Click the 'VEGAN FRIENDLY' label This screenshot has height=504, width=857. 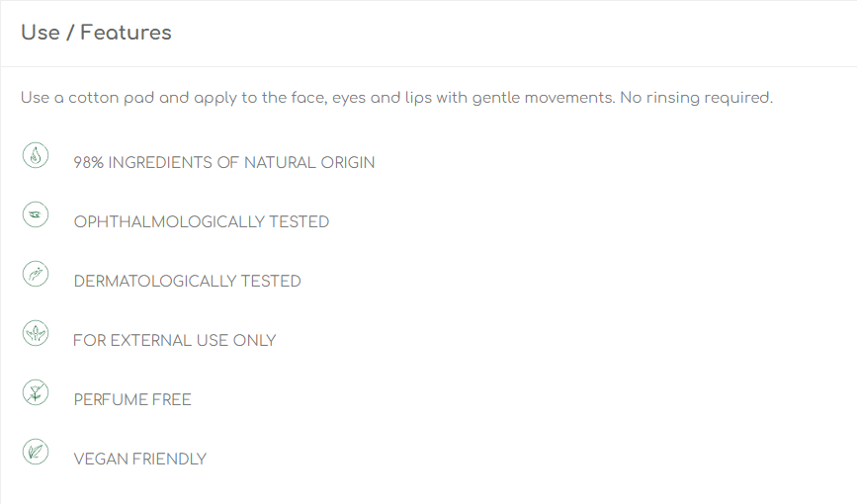(x=140, y=460)
